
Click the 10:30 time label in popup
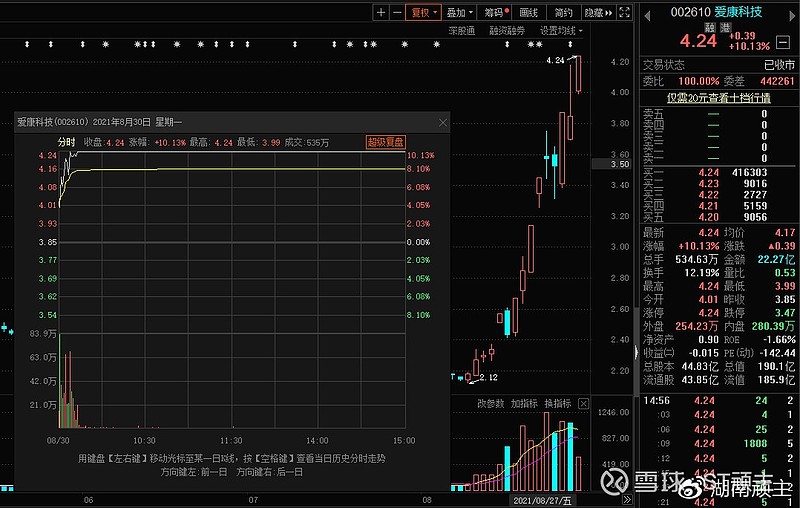[x=144, y=440]
